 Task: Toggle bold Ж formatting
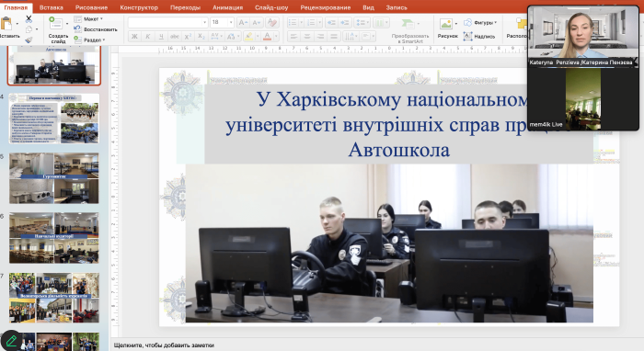point(134,37)
